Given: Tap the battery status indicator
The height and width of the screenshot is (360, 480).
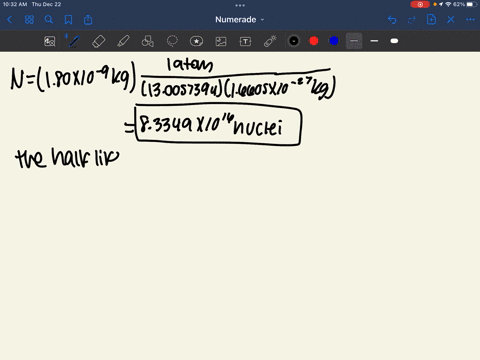Looking at the screenshot, I should click(x=471, y=4).
